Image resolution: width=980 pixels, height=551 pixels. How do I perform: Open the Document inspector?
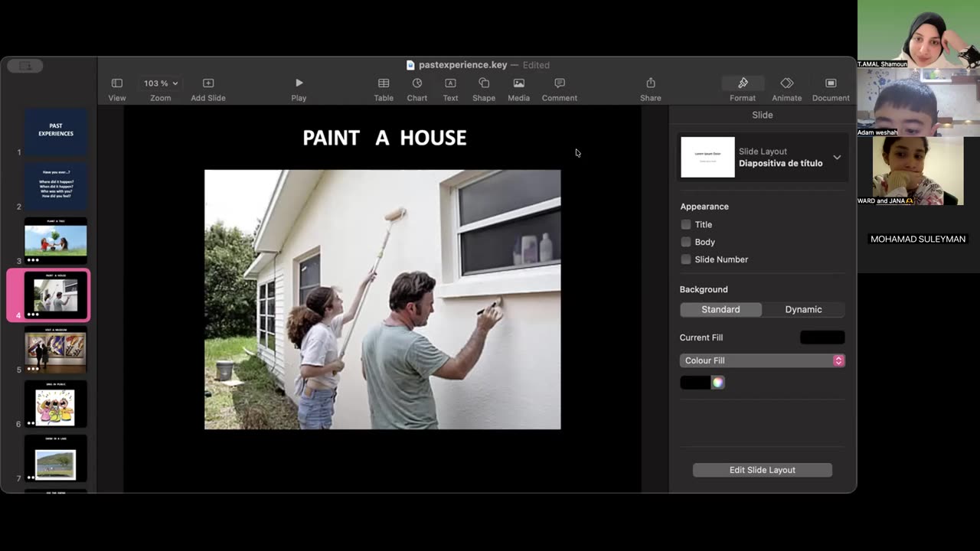[x=831, y=89]
